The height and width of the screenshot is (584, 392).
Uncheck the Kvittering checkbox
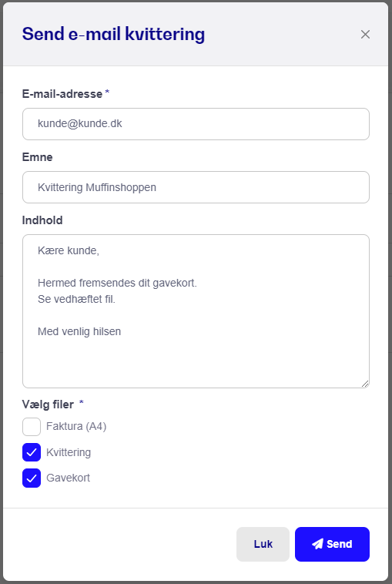32,452
